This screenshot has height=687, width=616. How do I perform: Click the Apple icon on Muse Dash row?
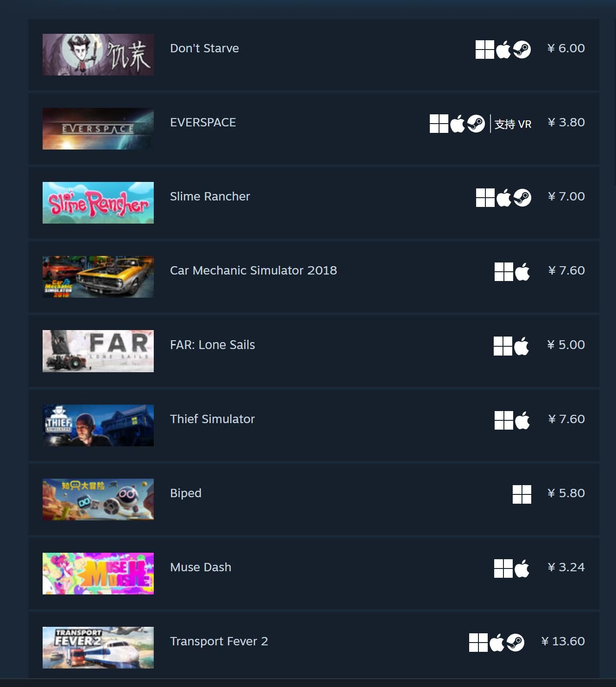pos(522,568)
